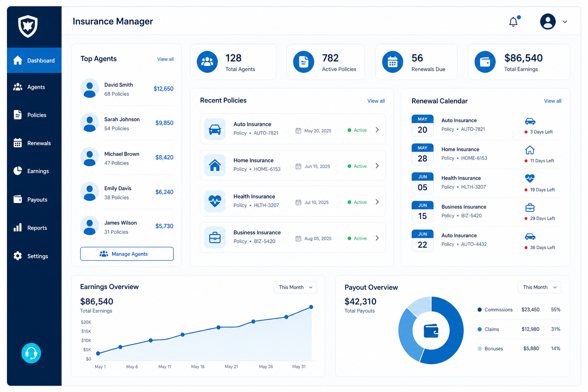Click View all in Recent Policies
Viewport: 588px width, 392px height.
[376, 101]
